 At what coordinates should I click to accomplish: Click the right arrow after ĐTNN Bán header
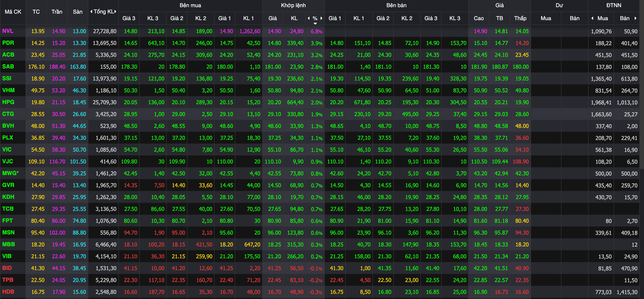(635, 18)
